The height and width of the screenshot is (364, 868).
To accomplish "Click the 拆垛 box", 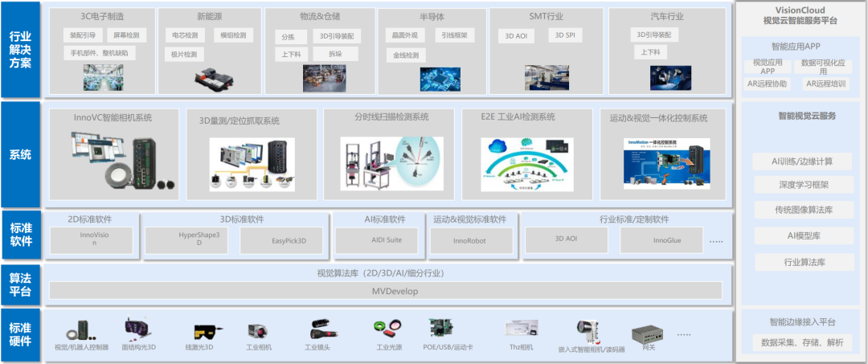I will pos(335,54).
